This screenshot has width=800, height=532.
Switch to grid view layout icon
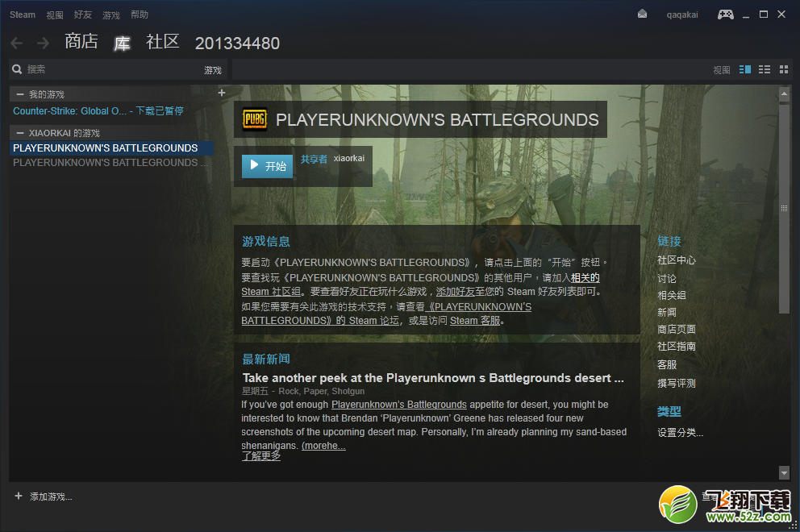(784, 69)
